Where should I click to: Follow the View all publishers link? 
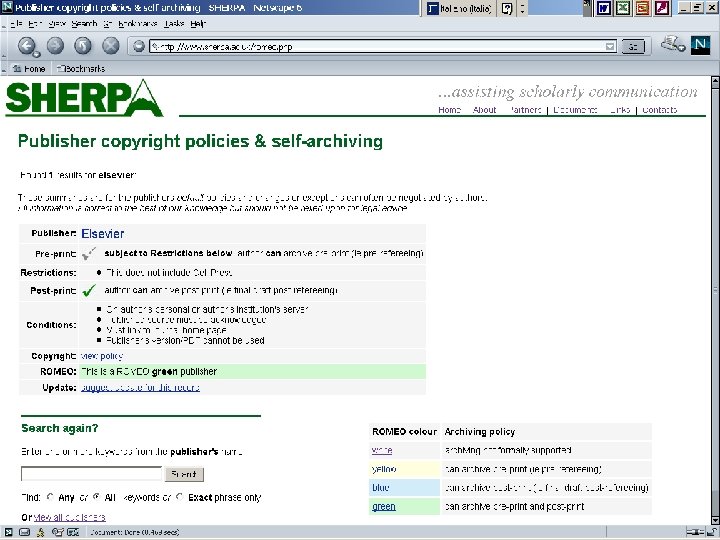[x=69, y=518]
